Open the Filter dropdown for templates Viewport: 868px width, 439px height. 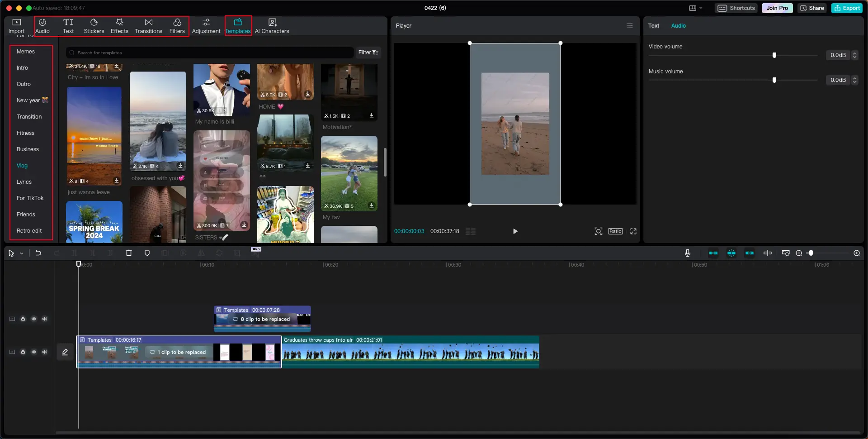(x=368, y=52)
